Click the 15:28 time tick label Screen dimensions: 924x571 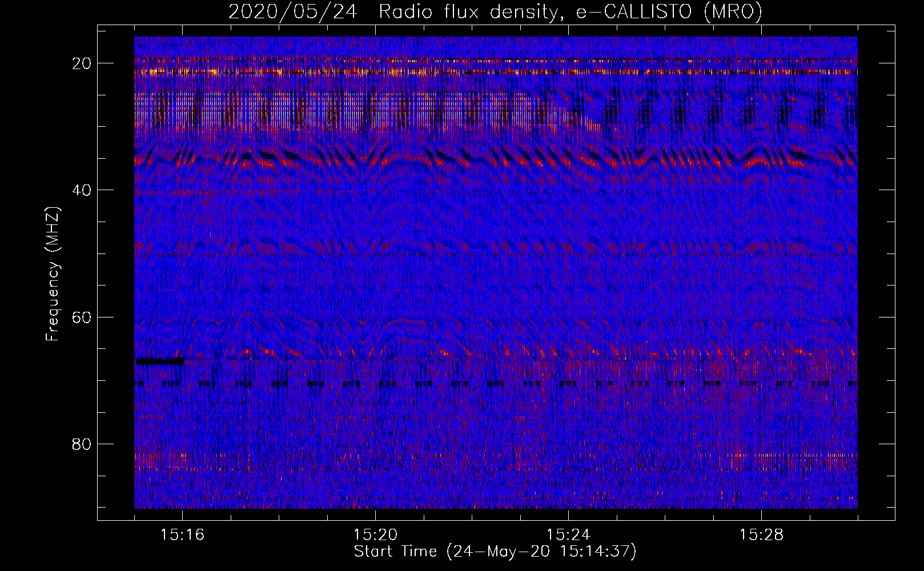coord(761,534)
